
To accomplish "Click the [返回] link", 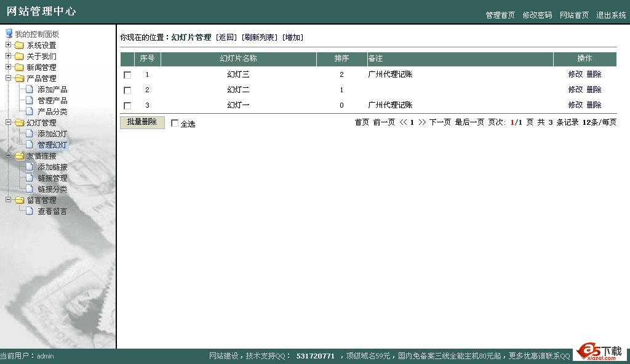I will (226, 38).
